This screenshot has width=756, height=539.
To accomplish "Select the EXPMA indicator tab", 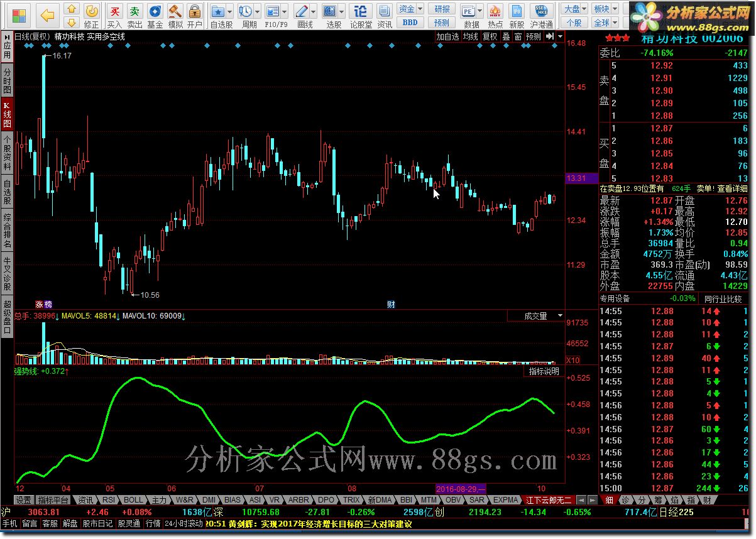I will (505, 500).
